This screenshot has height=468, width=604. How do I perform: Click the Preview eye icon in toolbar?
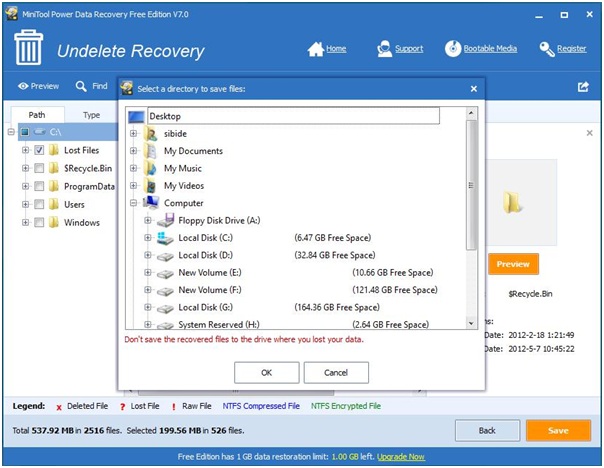click(x=23, y=87)
